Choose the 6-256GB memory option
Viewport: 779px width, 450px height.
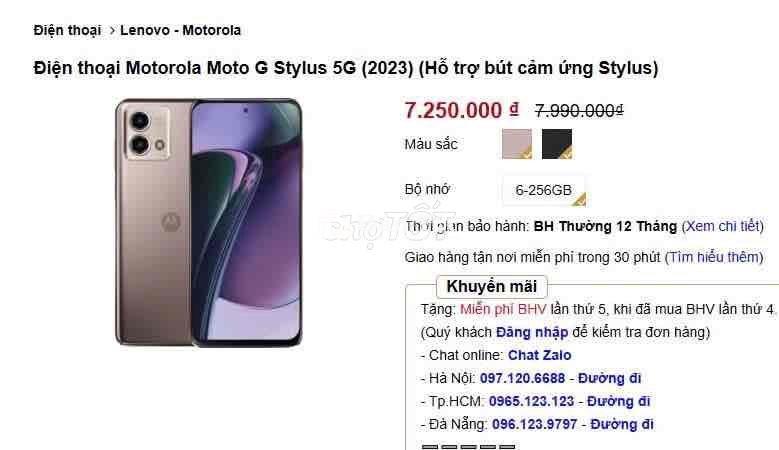[544, 190]
